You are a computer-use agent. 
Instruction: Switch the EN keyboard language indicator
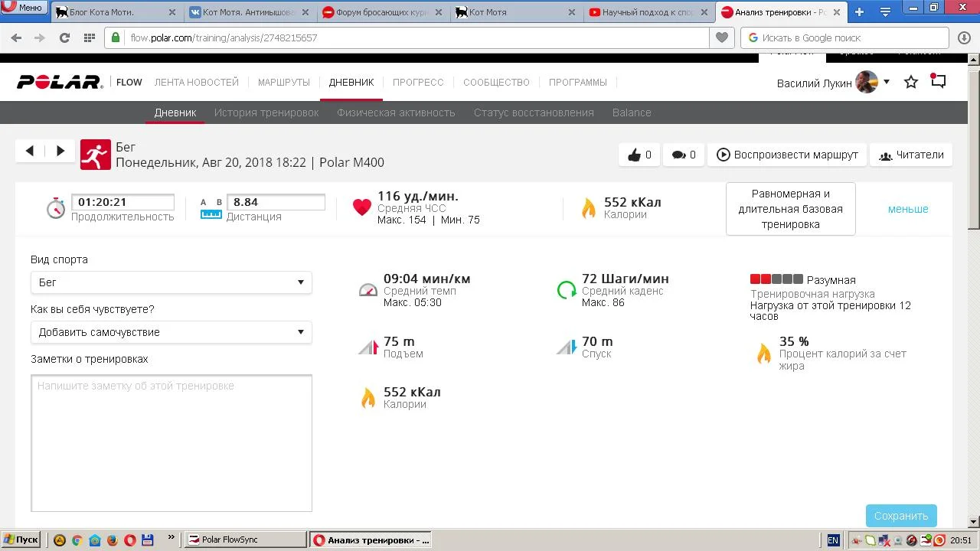(x=833, y=540)
